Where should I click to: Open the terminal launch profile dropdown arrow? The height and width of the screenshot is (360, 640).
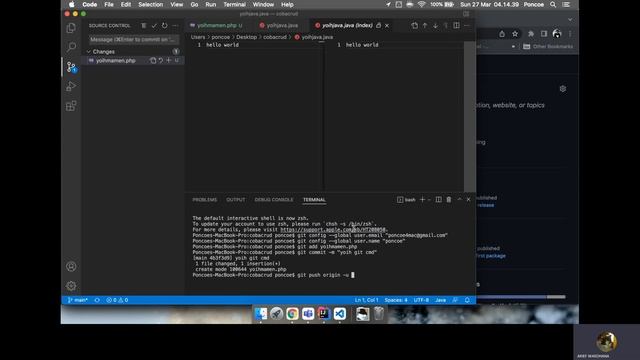(x=429, y=200)
